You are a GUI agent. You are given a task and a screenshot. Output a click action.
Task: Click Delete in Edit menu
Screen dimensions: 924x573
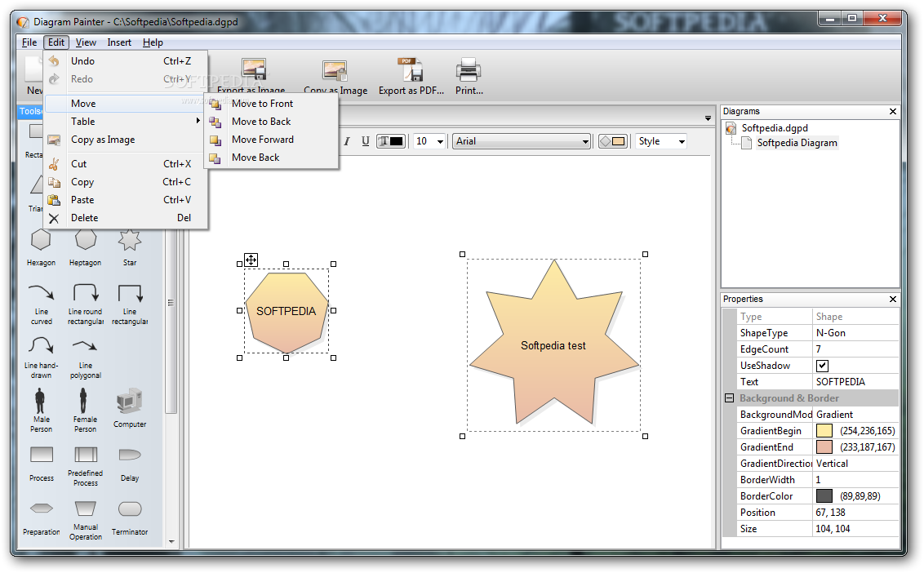point(126,218)
